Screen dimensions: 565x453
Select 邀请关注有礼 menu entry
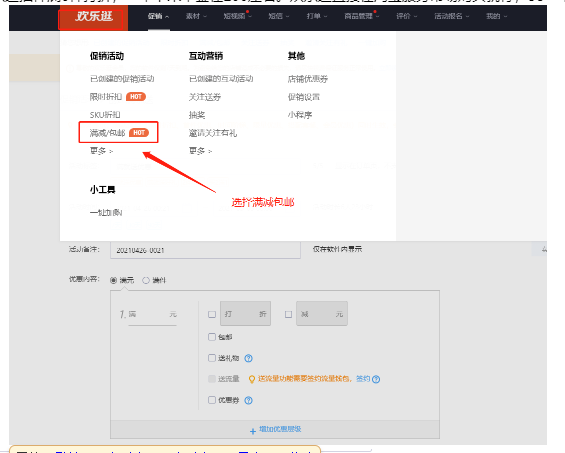point(213,133)
